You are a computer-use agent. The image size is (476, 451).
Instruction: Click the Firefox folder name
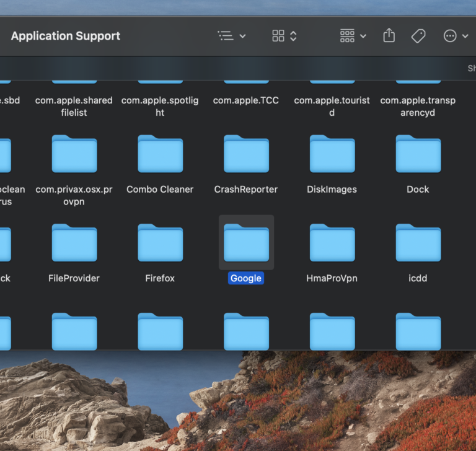point(160,278)
